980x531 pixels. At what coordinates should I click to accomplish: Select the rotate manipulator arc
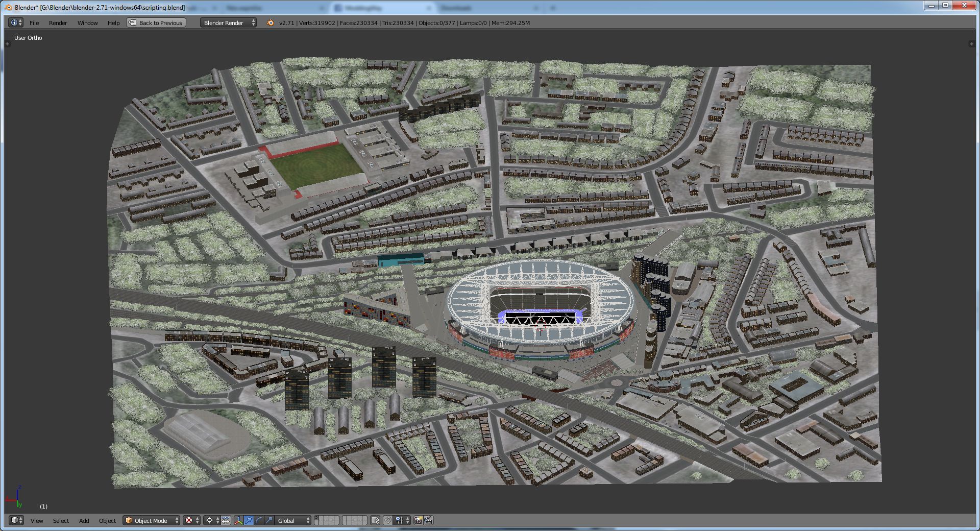[x=259, y=520]
